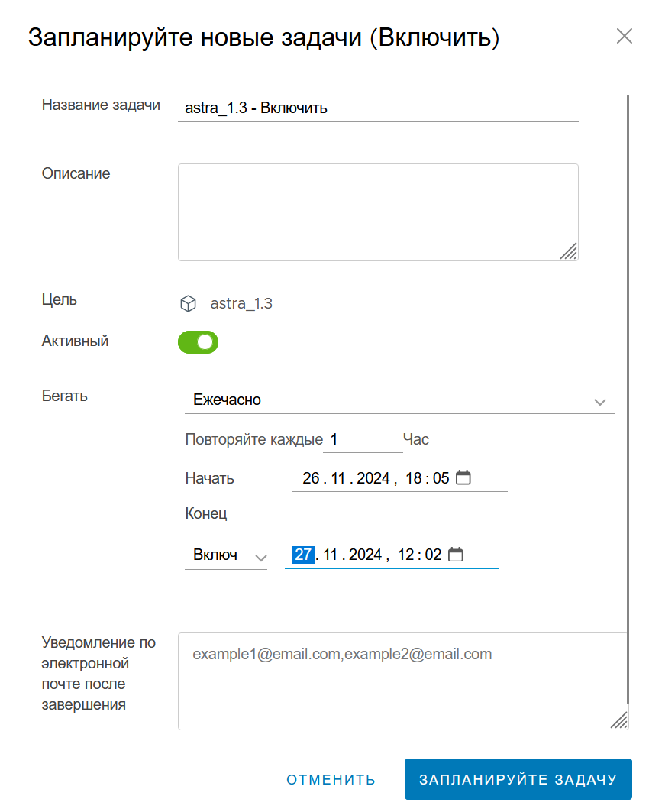This screenshot has width=649, height=812.
Task: Click into the Описание text area
Action: tap(378, 212)
